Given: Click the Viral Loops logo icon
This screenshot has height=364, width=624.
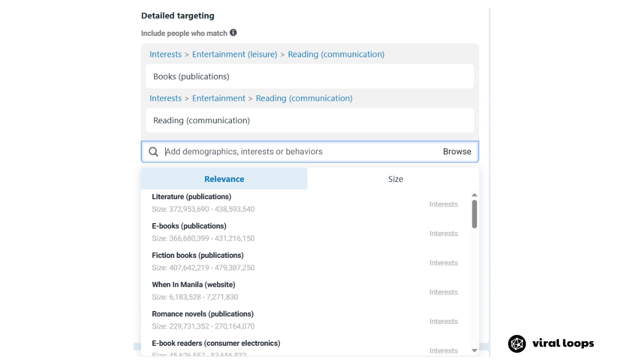Looking at the screenshot, I should click(x=517, y=343).
